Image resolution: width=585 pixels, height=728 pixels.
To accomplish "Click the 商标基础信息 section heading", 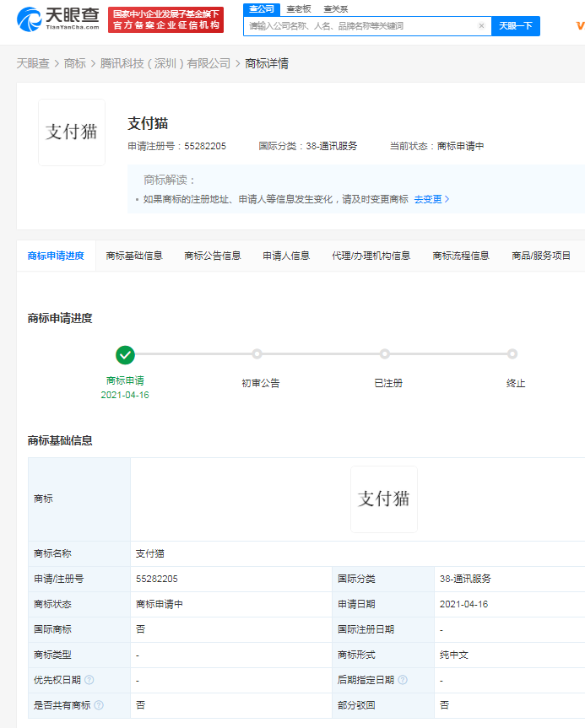I will pyautogui.click(x=60, y=440).
